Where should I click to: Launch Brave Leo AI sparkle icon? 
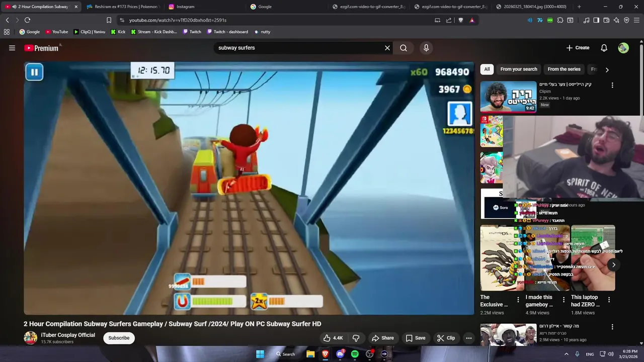(616, 20)
